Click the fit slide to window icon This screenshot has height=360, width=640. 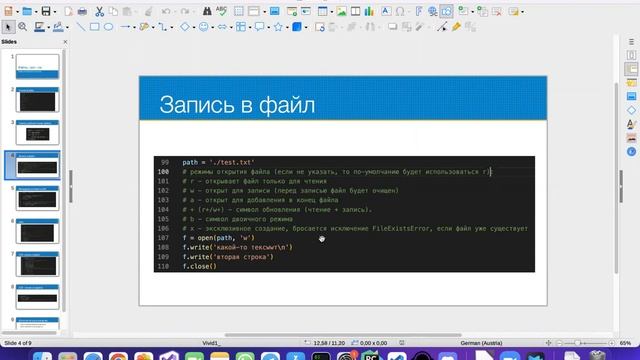548,343
